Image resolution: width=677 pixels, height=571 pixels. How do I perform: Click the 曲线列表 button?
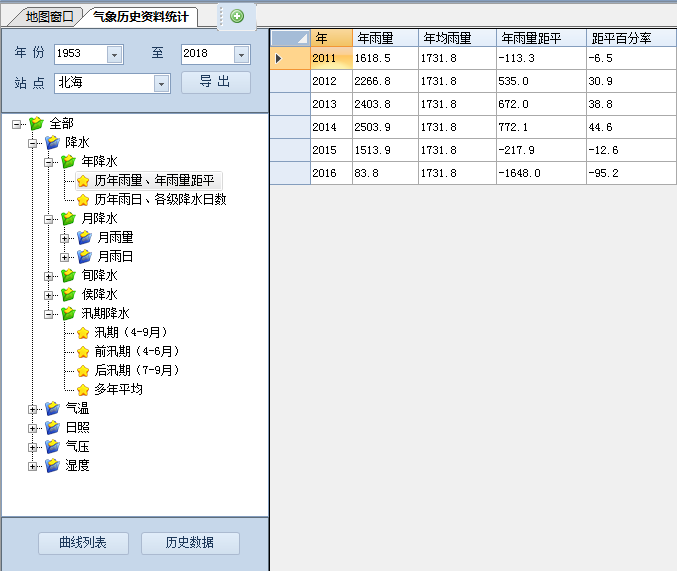[84, 543]
